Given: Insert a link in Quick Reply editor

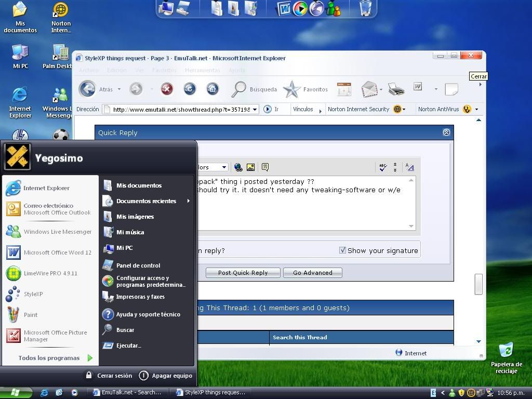Looking at the screenshot, I should point(238,167).
